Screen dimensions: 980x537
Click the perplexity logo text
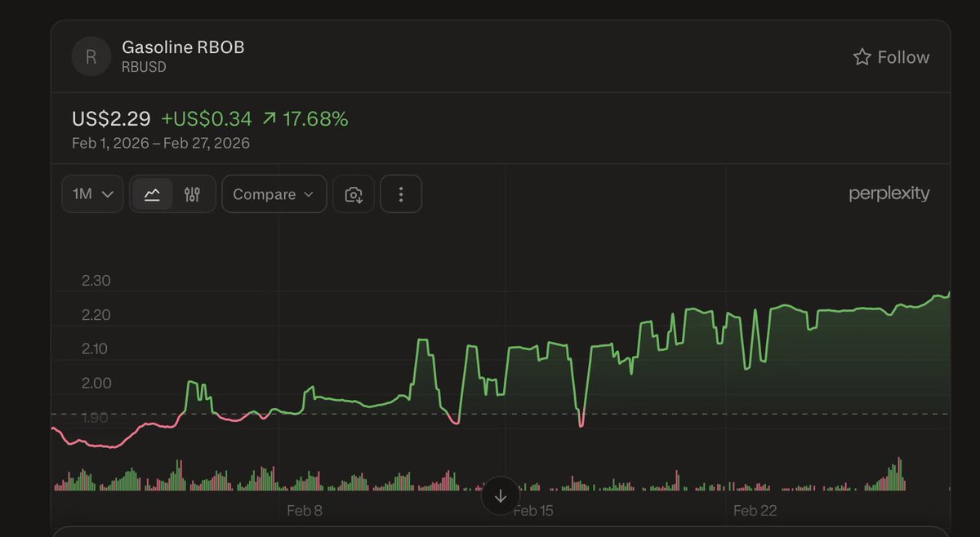point(889,193)
